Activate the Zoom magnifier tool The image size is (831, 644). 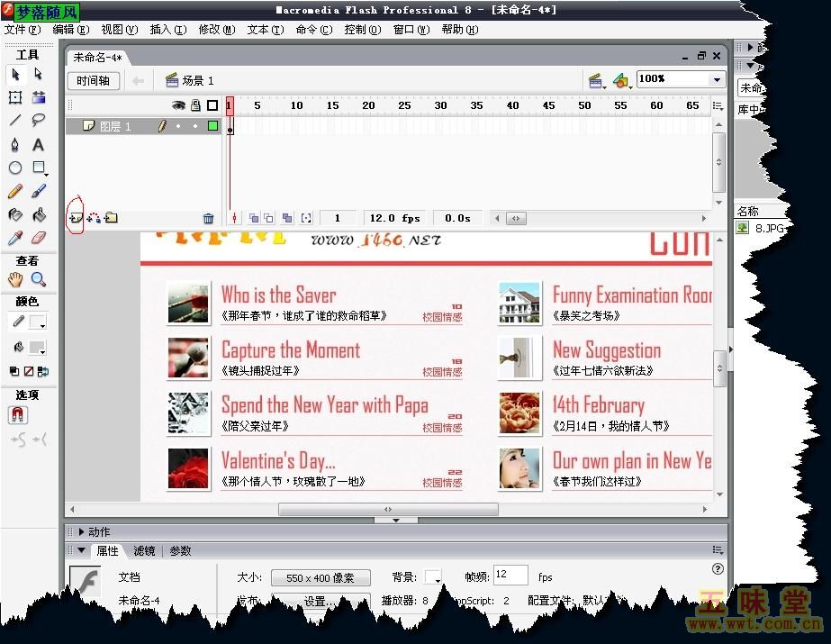point(39,279)
